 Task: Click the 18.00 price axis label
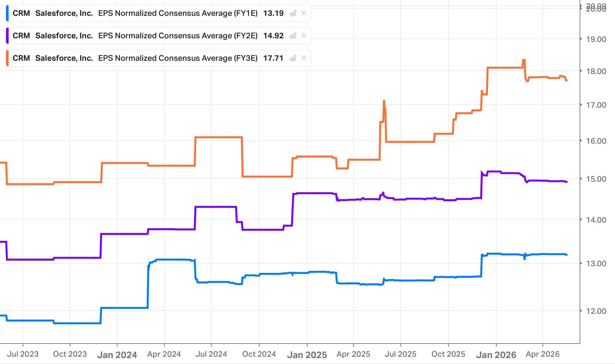[x=596, y=71]
